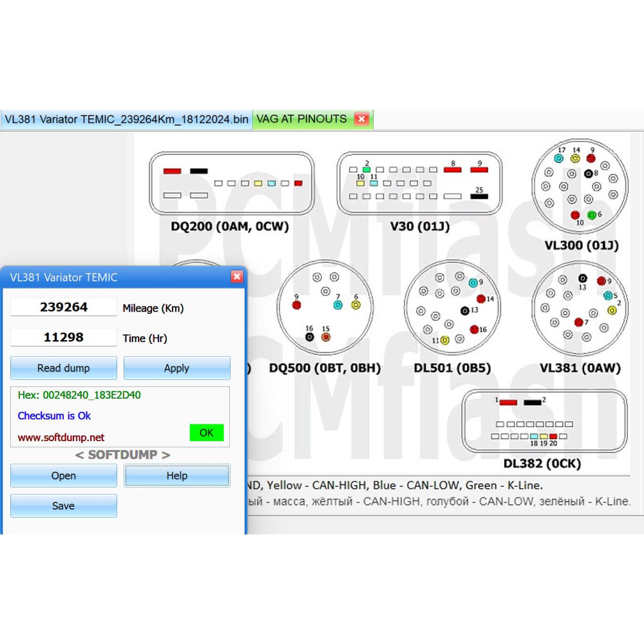The width and height of the screenshot is (644, 644).
Task: Close the VAG AT PINOUTS tab
Action: (x=361, y=119)
